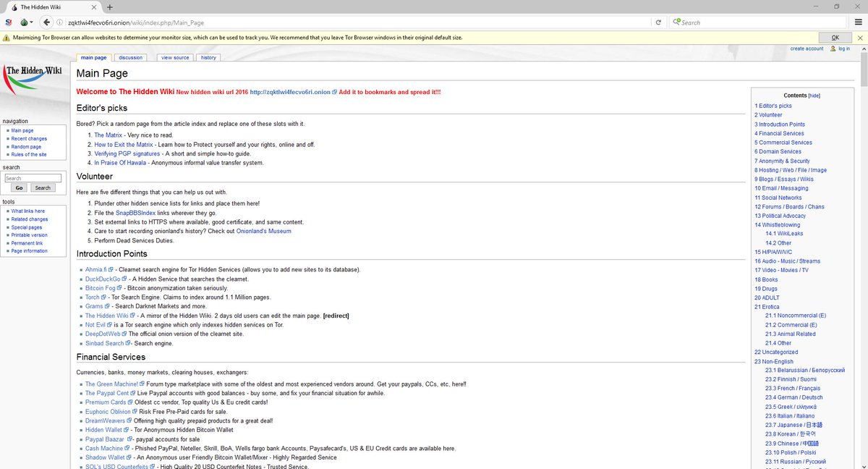Image resolution: width=868 pixels, height=469 pixels.
Task: Click the Go button in sidebar search
Action: pos(19,187)
